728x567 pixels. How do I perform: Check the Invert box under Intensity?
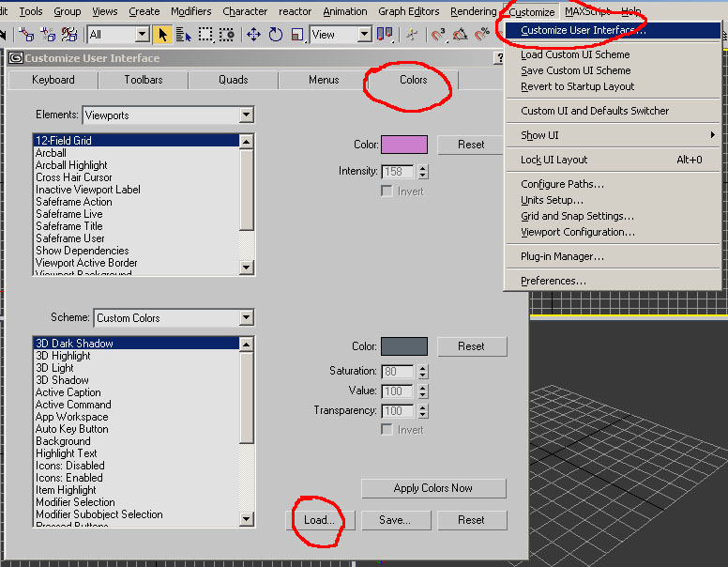click(387, 191)
